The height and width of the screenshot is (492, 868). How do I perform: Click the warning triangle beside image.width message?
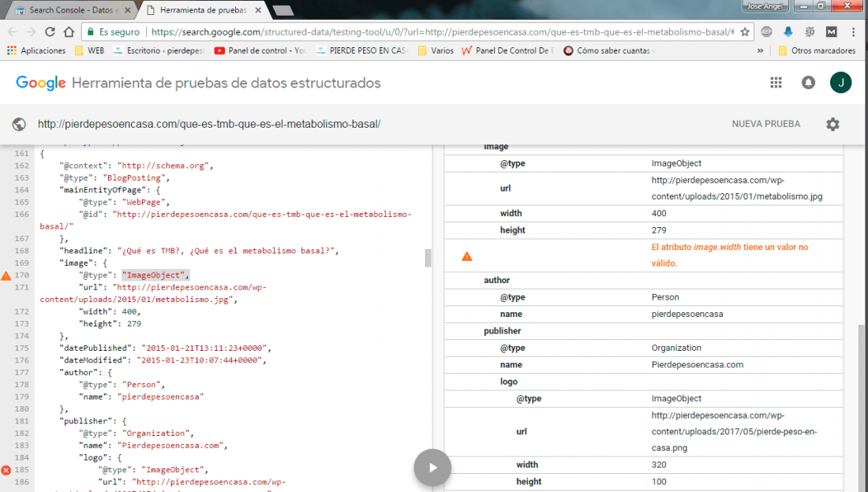[466, 255]
